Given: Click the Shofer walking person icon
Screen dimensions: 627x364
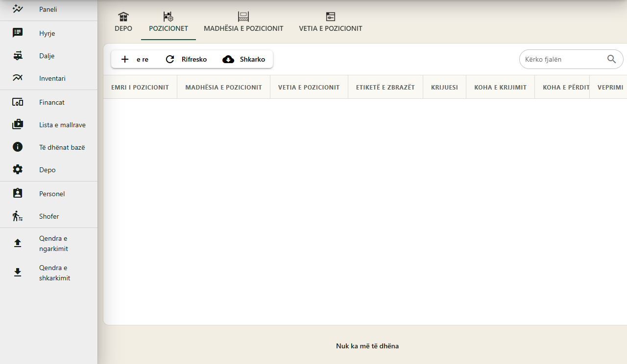Looking at the screenshot, I should pyautogui.click(x=18, y=216).
